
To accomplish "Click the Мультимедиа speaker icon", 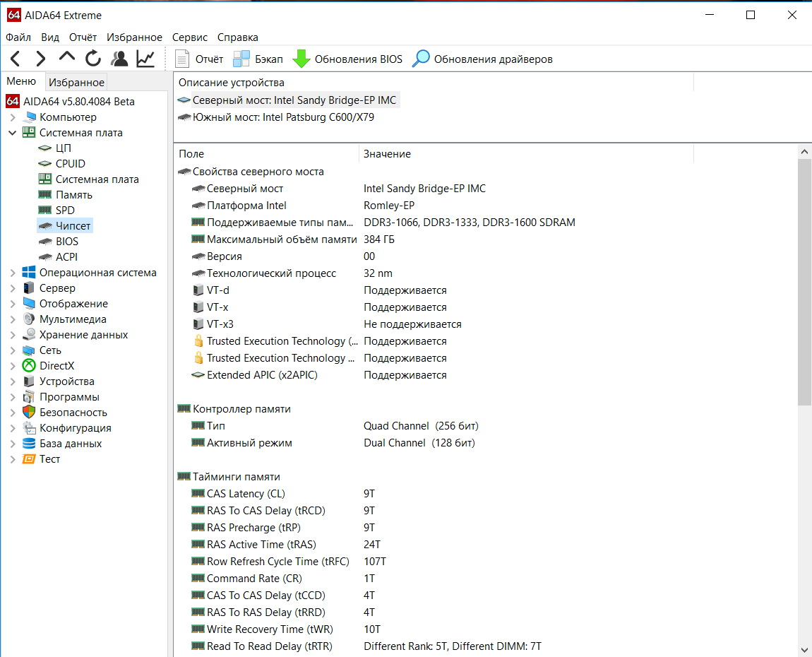I will point(29,319).
